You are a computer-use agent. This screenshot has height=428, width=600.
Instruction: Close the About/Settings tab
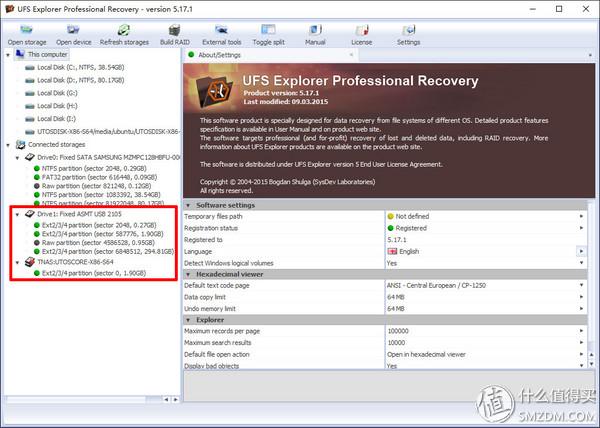pos(351,55)
